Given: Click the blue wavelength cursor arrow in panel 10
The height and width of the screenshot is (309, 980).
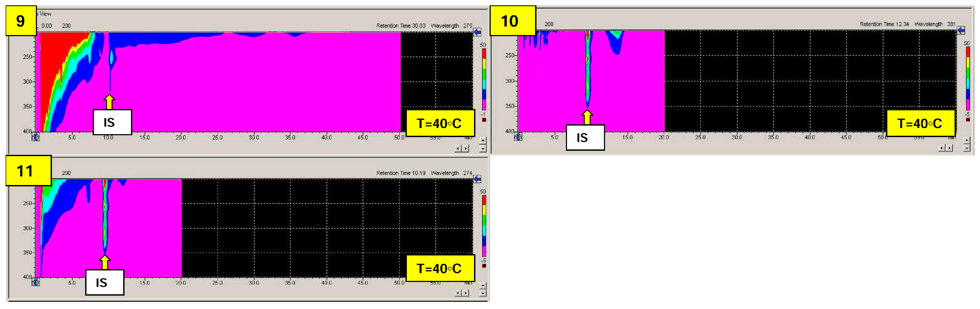Looking at the screenshot, I should (x=961, y=30).
